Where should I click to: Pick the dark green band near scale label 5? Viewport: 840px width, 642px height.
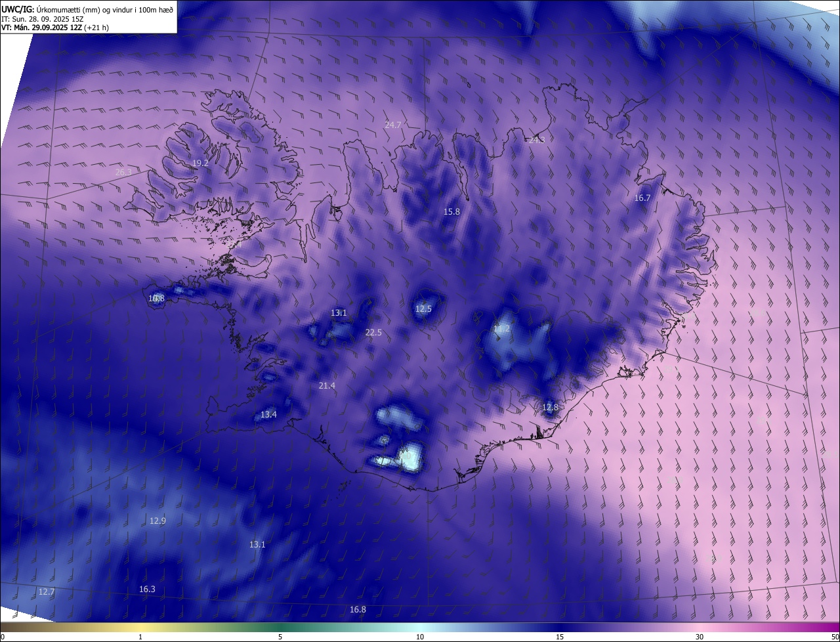click(x=280, y=627)
